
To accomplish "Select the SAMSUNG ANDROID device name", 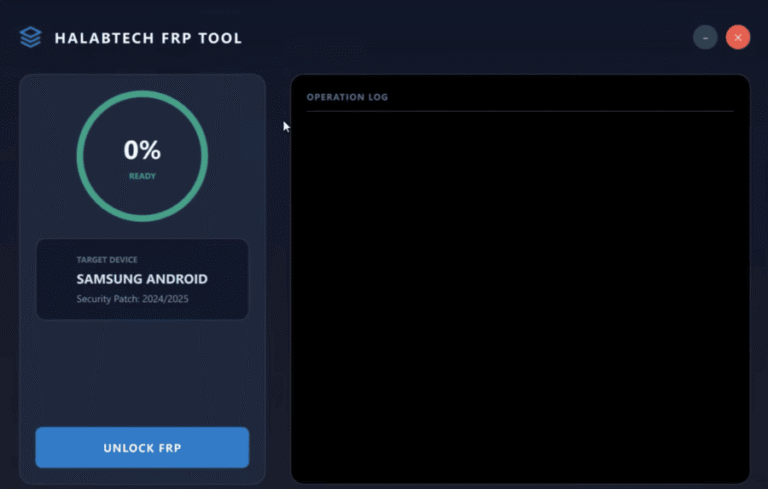I will 142,279.
